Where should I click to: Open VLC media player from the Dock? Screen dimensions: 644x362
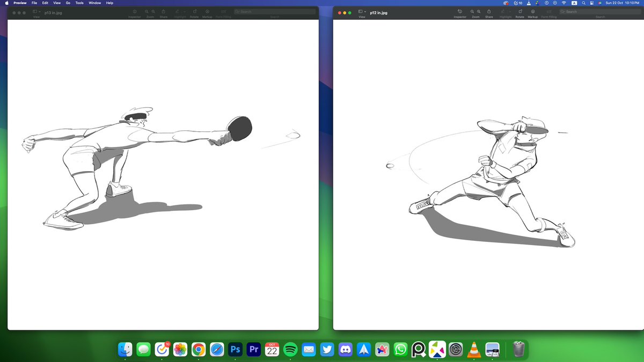point(474,349)
